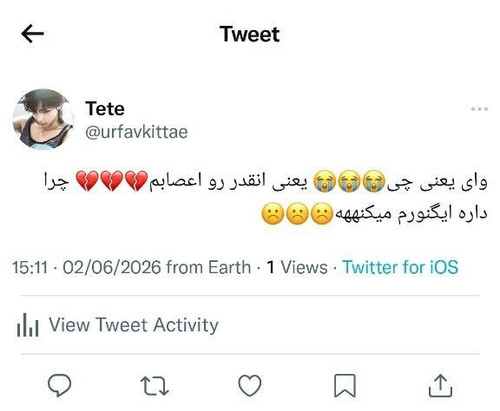Select the 15:11 timestamp
Viewport: 500px width, 411px height.
tap(30, 267)
